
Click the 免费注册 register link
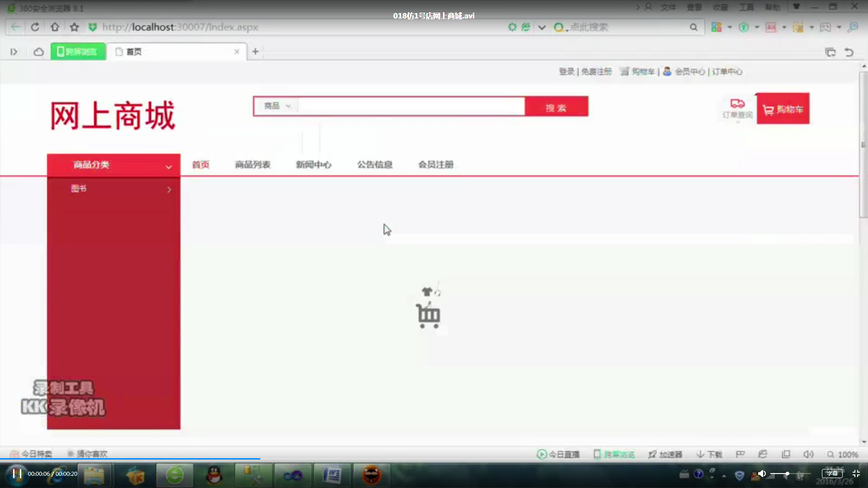596,71
